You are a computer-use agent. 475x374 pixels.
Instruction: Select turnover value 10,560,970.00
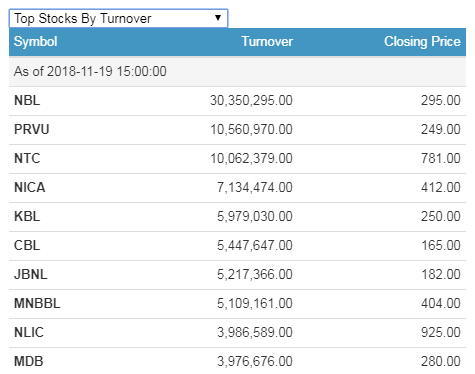point(251,129)
